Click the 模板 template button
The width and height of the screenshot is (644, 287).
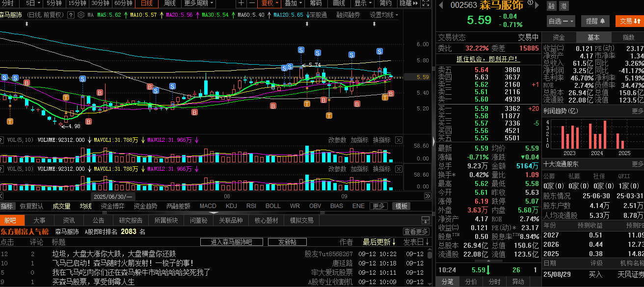[402, 206]
